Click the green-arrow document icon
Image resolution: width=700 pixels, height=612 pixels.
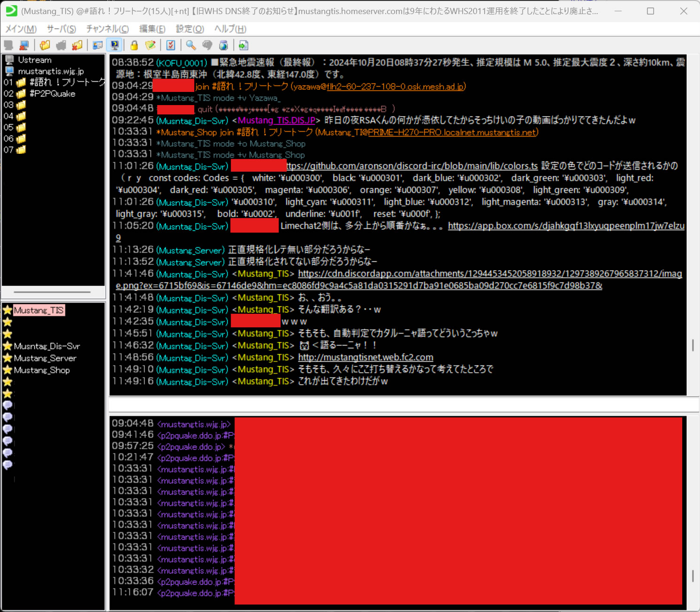click(x=243, y=45)
